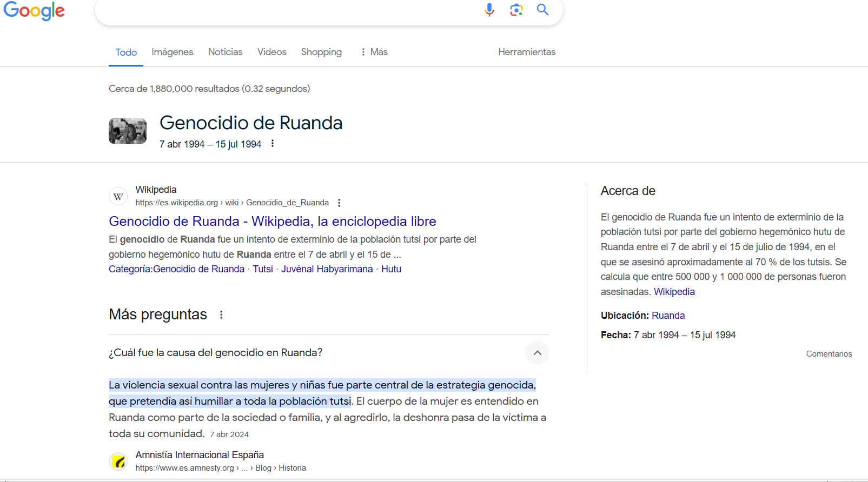This screenshot has height=482, width=868.
Task: Click the Fecha value in Acerca de
Action: [x=685, y=335]
